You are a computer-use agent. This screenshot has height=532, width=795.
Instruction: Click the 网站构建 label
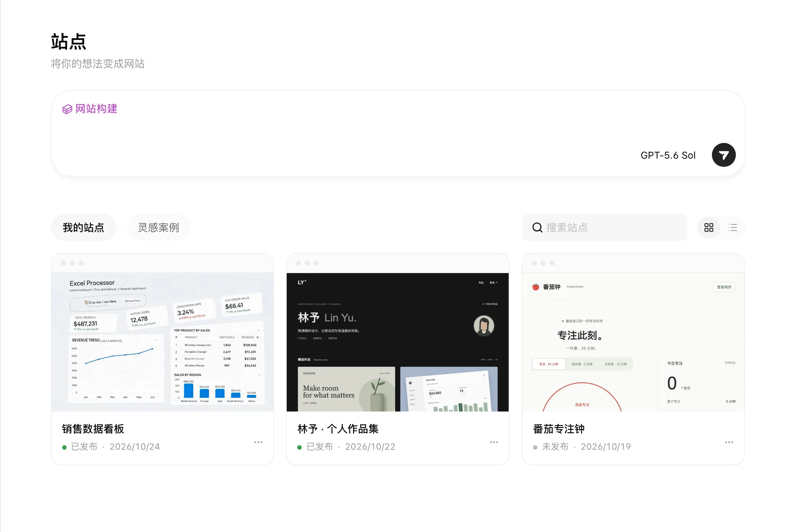point(96,109)
